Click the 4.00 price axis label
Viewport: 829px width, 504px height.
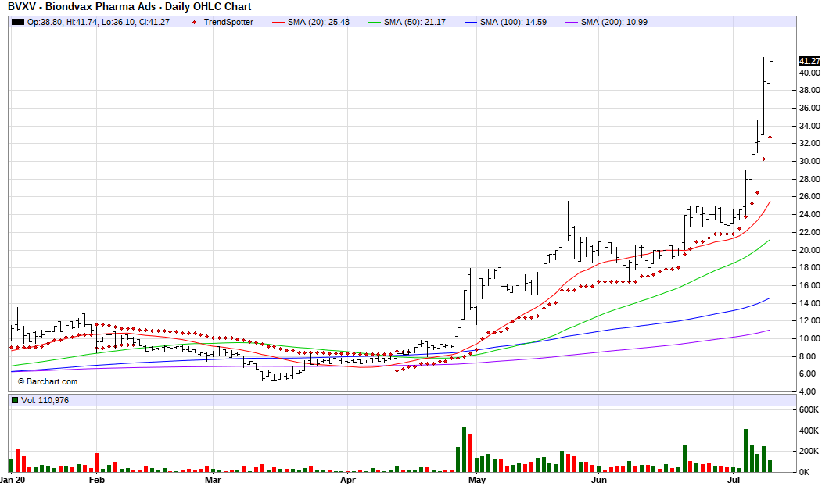809,391
